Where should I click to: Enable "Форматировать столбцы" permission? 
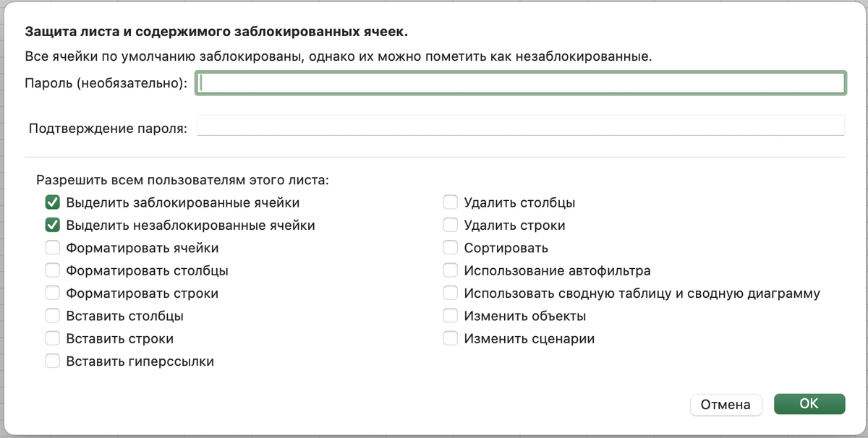tap(52, 270)
